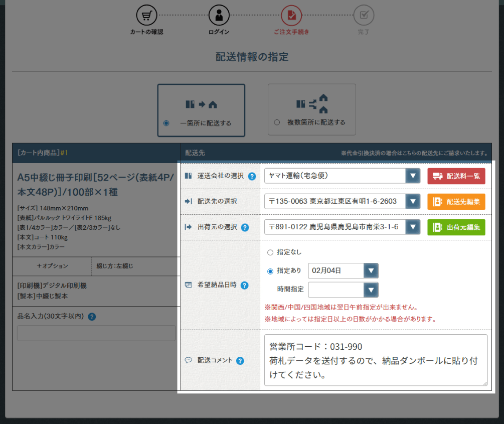
Task: Open help icon beside 希望納品日時
Action: pyautogui.click(x=245, y=286)
